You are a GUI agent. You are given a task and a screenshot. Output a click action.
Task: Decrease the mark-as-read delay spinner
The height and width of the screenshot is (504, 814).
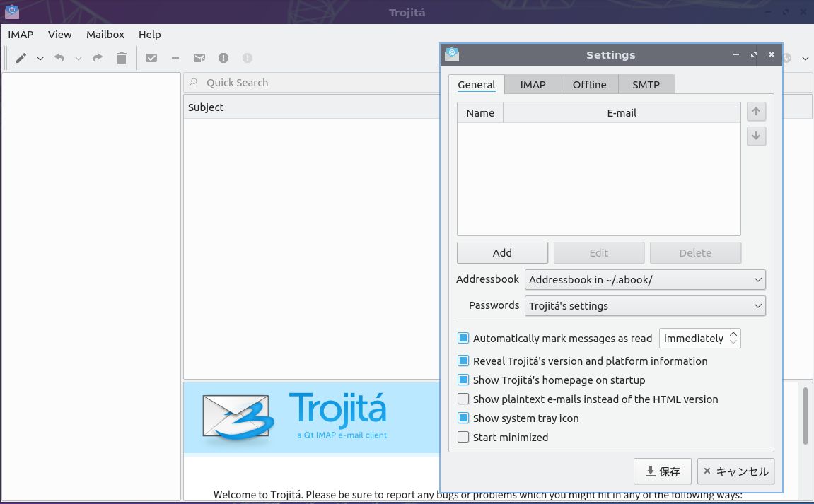tap(733, 342)
